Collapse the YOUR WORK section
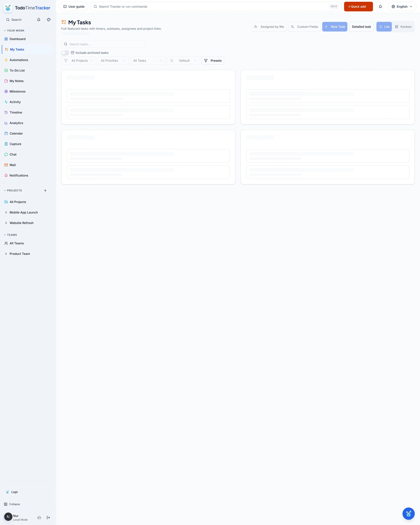Screen dimensions: 420x525 [x=14, y=31]
